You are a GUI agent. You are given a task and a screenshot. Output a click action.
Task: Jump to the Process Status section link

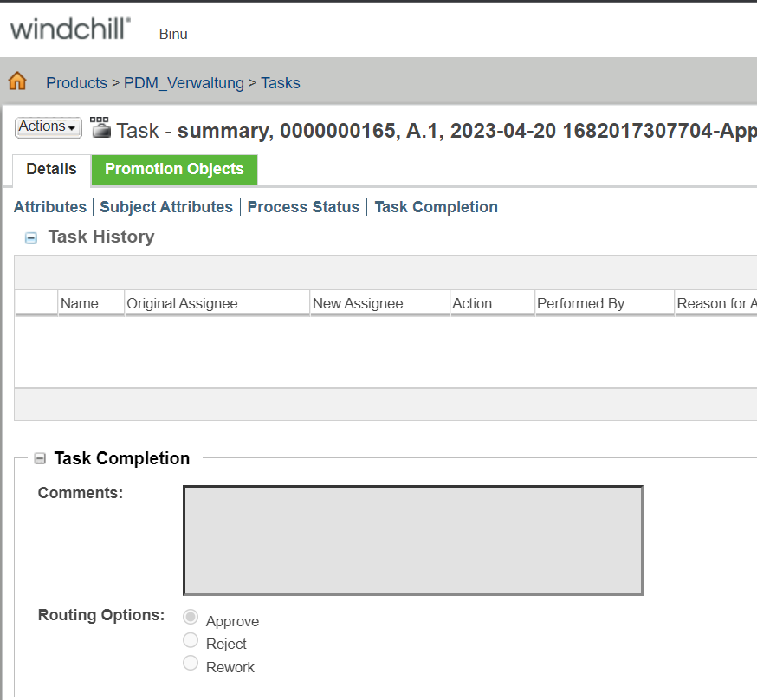[303, 206]
